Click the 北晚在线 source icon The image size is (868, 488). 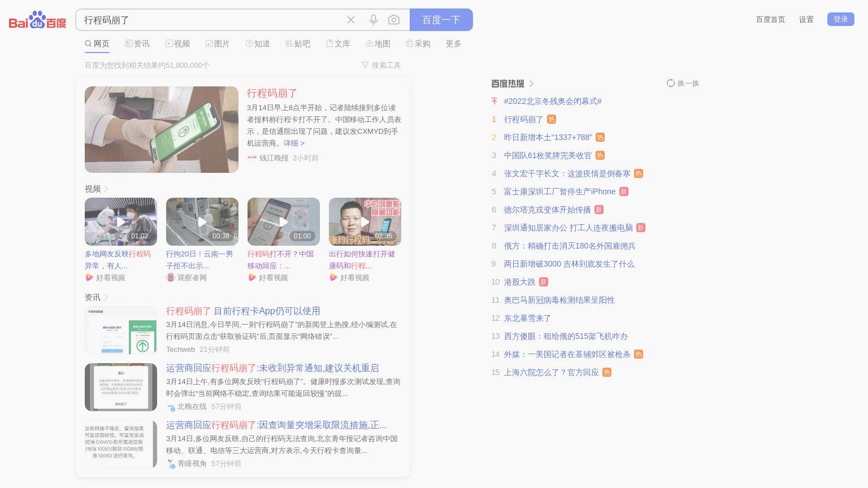171,407
